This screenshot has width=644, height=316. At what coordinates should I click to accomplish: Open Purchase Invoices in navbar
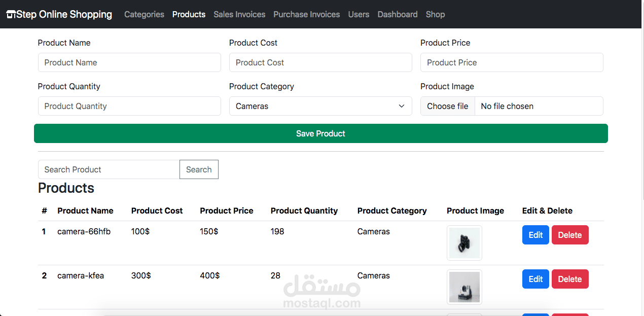click(306, 14)
